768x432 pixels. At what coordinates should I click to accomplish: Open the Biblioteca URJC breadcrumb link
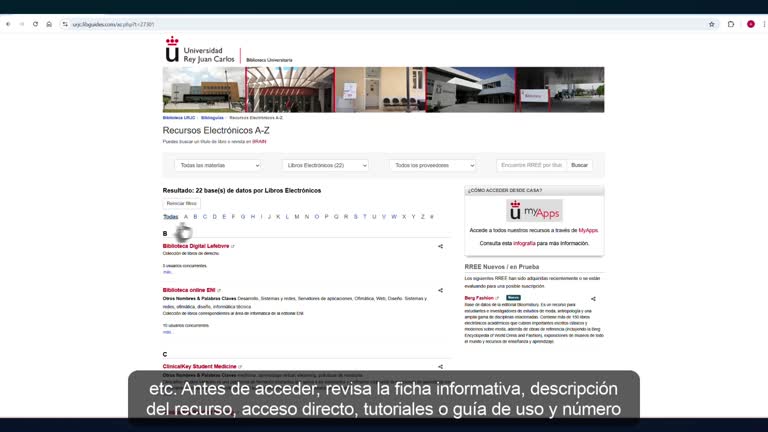pyautogui.click(x=179, y=118)
